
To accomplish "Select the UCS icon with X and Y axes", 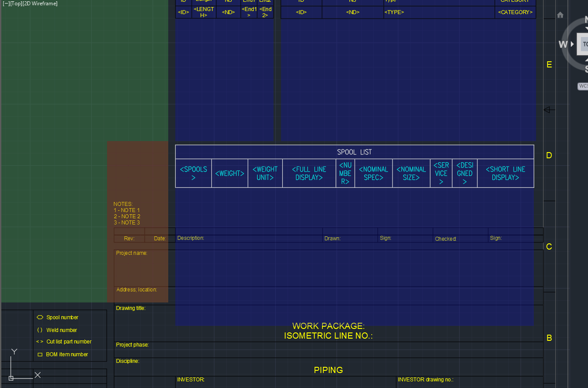I will (x=25, y=364).
